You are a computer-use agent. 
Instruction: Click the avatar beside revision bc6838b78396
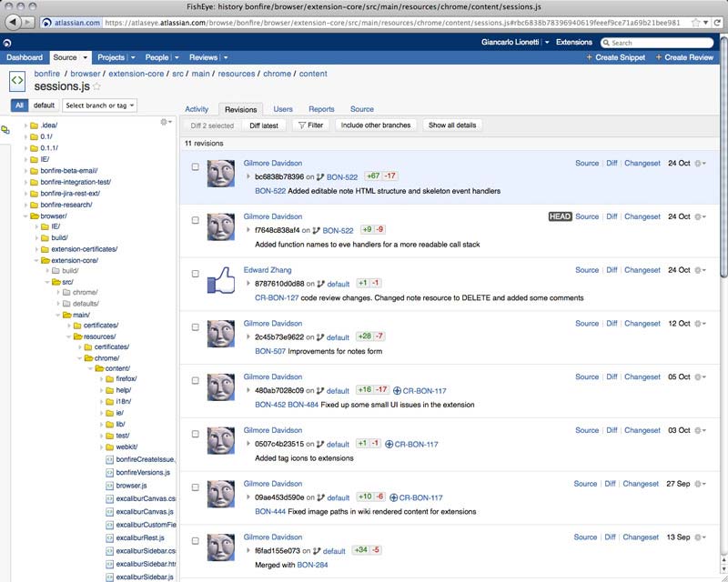pyautogui.click(x=221, y=174)
